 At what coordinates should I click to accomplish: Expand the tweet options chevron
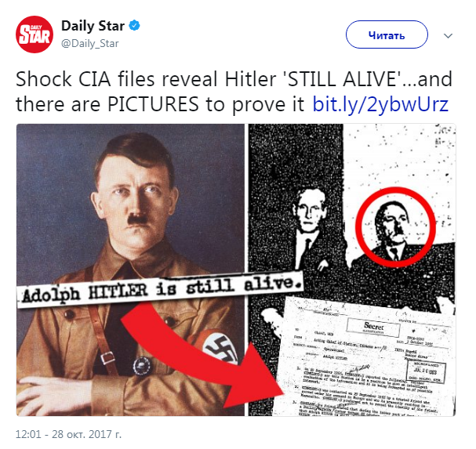click(x=448, y=36)
